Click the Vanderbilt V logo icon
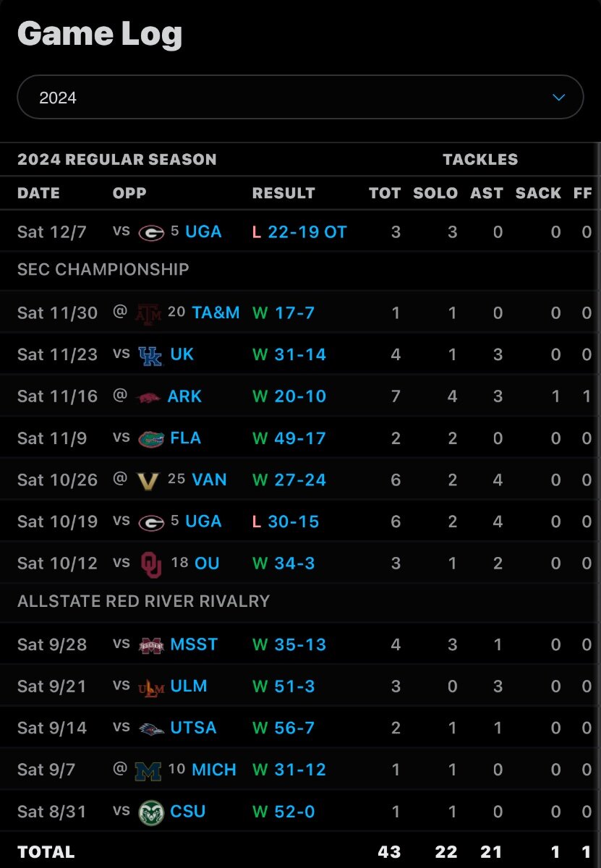 coord(148,480)
